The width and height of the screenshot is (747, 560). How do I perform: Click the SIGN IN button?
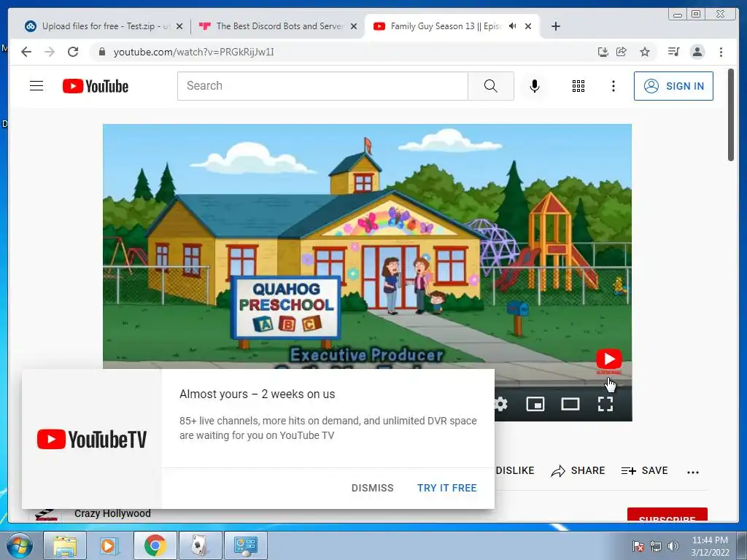tap(673, 86)
